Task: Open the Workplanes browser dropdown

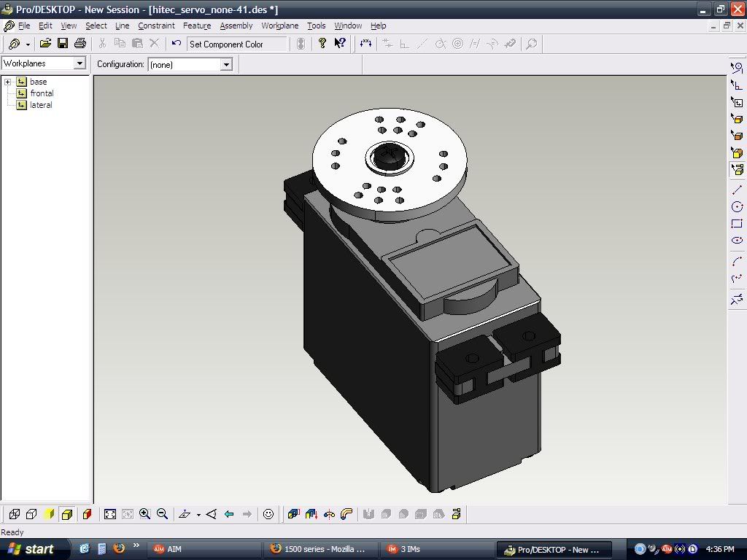Action: click(x=80, y=63)
